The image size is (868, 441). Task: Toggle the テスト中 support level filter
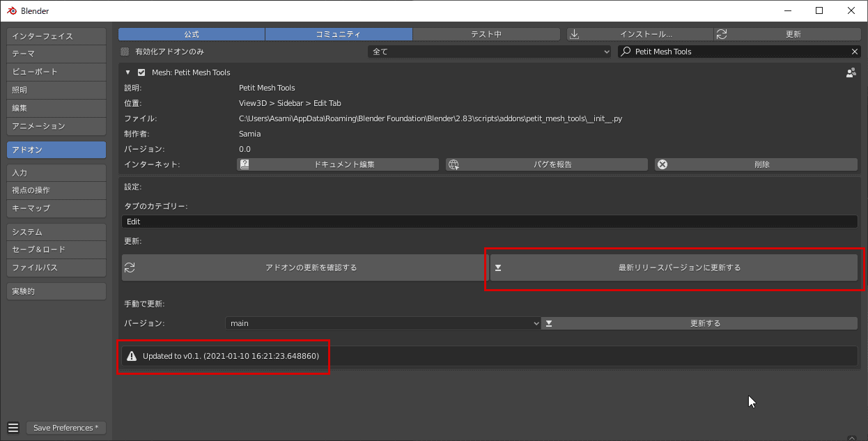486,34
